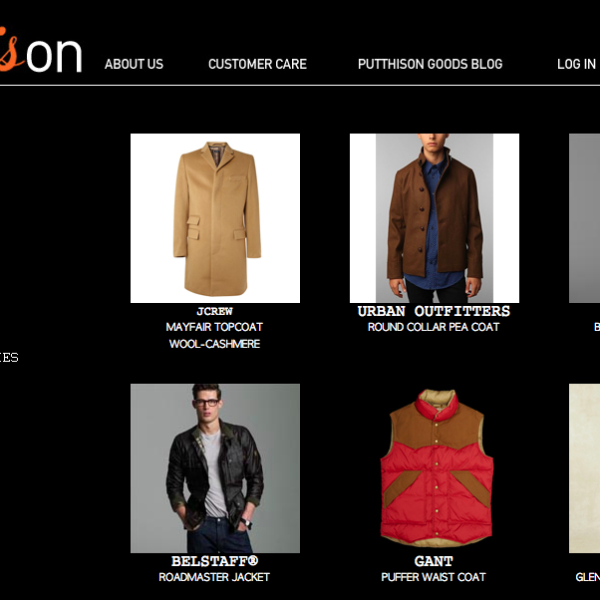Click the Belstaff brand heading
Viewport: 600px width, 600px height.
215,561
